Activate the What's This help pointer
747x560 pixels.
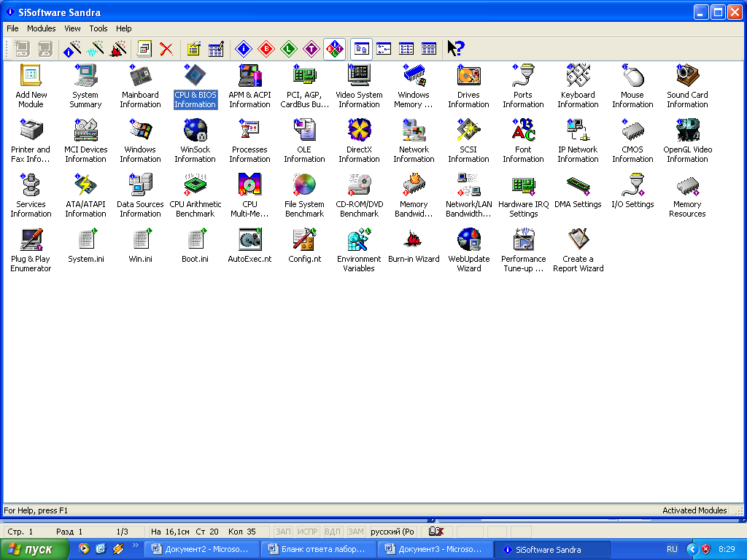pyautogui.click(x=455, y=49)
